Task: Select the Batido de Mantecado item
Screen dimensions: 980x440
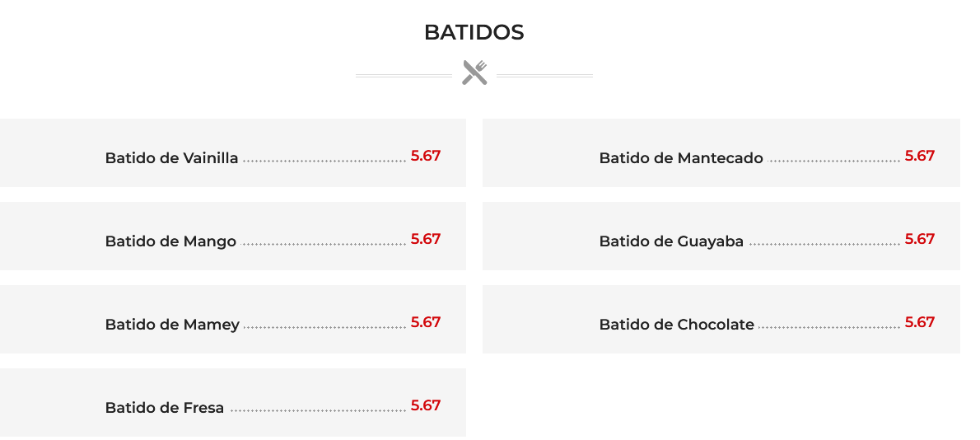Action: (x=681, y=158)
